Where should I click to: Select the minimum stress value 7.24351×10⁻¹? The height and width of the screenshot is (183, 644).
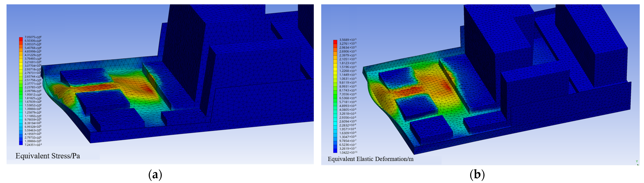33,145
